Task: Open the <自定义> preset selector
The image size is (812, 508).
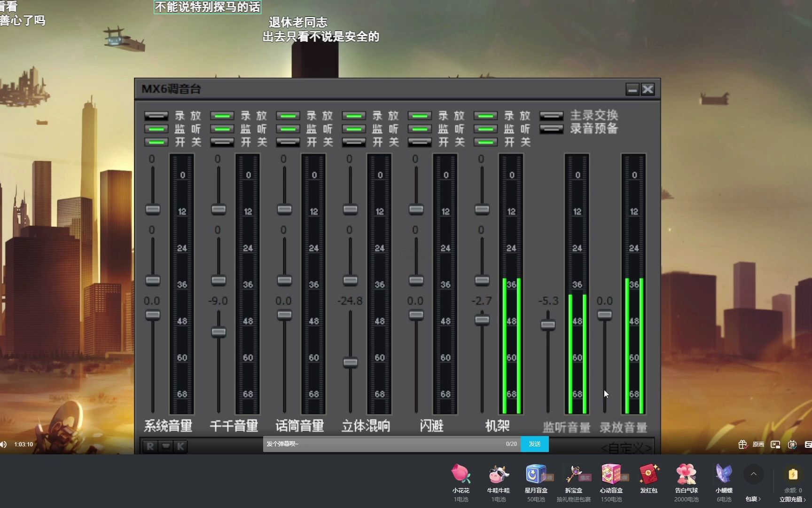Action: [x=626, y=448]
